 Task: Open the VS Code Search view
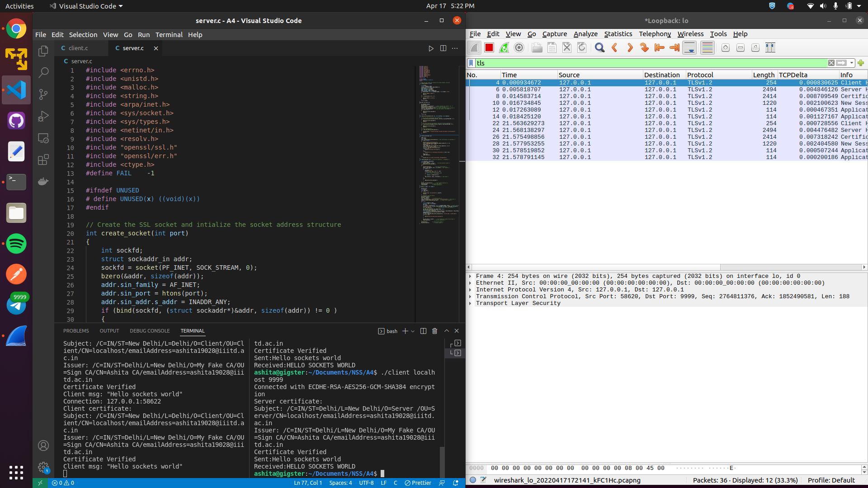[43, 72]
